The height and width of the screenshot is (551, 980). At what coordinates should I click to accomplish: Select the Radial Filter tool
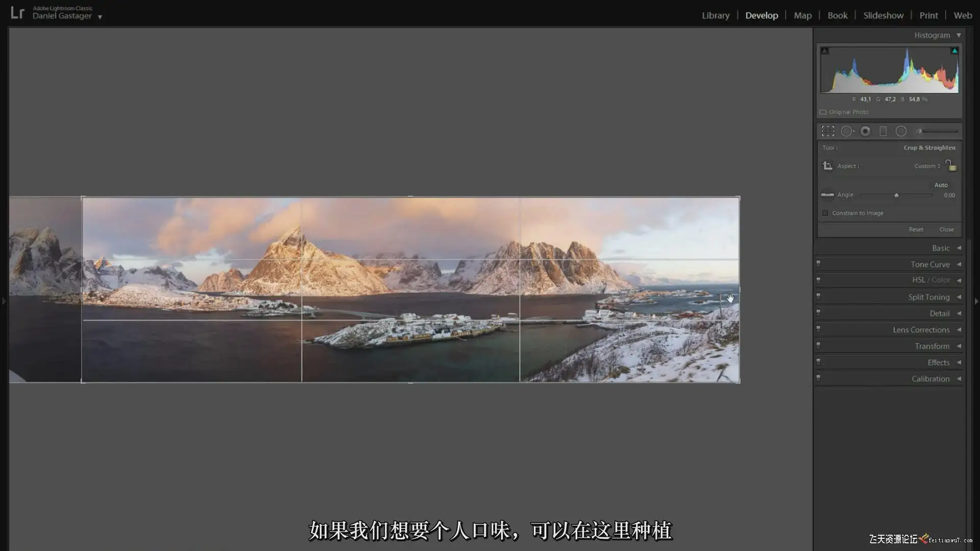[x=901, y=131]
